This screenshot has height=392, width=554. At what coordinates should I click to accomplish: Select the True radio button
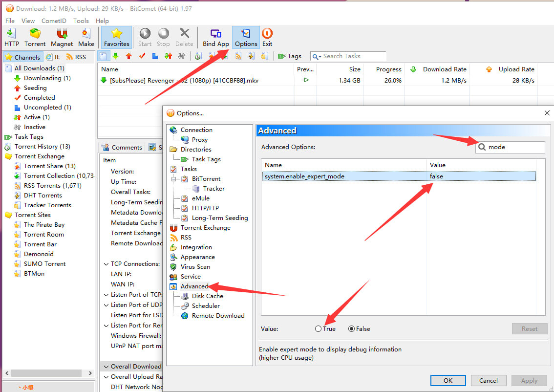click(319, 329)
